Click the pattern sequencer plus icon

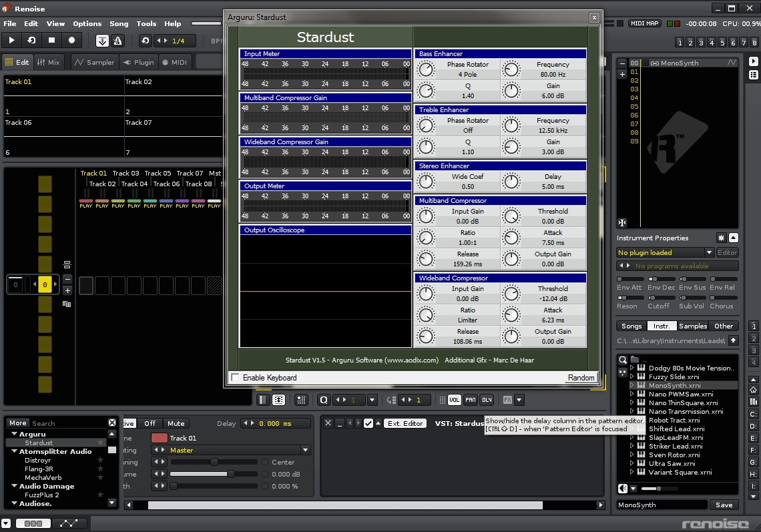click(67, 290)
